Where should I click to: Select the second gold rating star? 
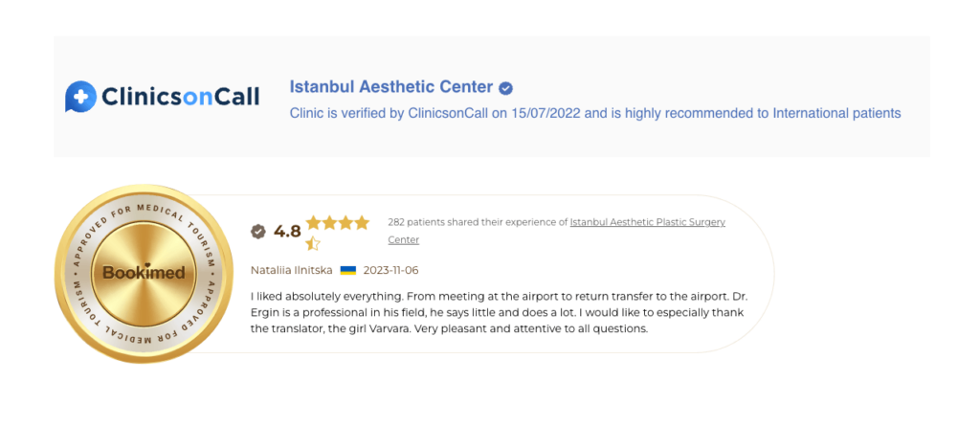329,223
